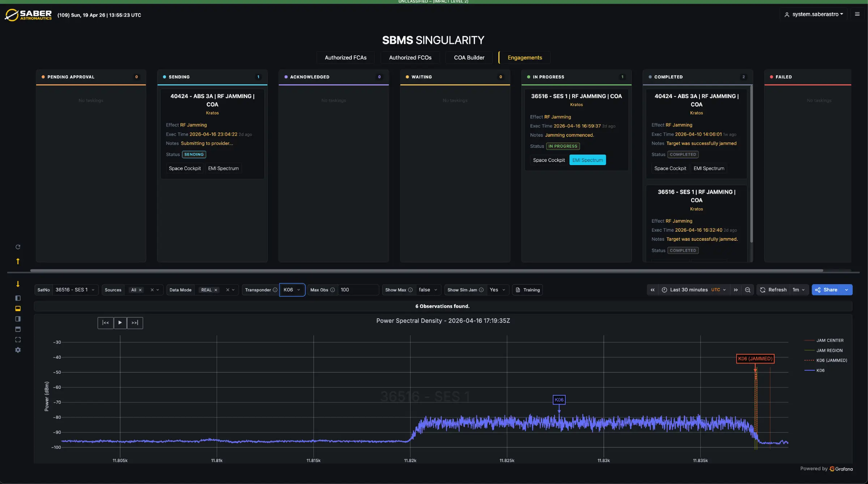The height and width of the screenshot is (484, 868).
Task: Open Last 30 minutes time picker
Action: pos(694,290)
